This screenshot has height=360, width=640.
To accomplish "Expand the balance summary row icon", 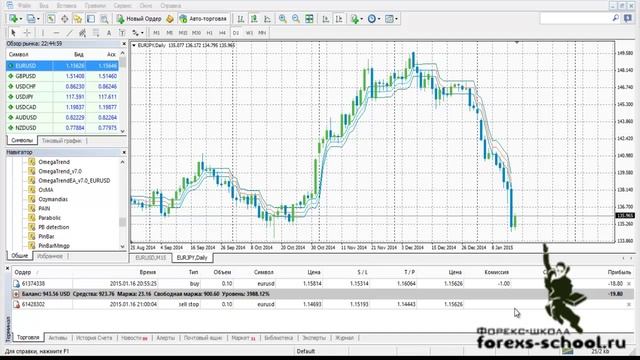I will click(x=16, y=294).
